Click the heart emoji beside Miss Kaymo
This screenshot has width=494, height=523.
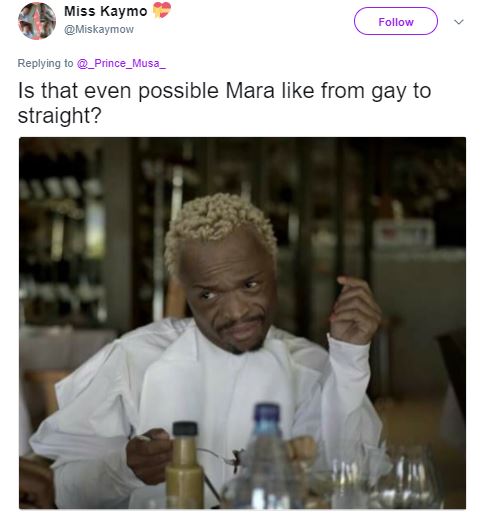point(162,10)
